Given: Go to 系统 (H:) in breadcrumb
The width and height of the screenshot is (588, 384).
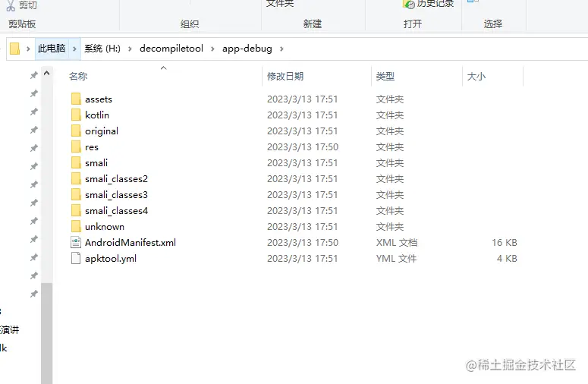Looking at the screenshot, I should [x=102, y=49].
